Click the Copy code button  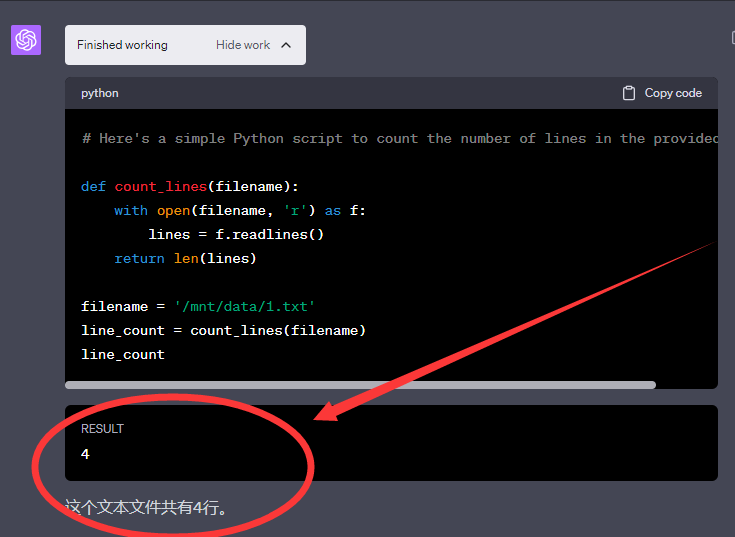(662, 93)
